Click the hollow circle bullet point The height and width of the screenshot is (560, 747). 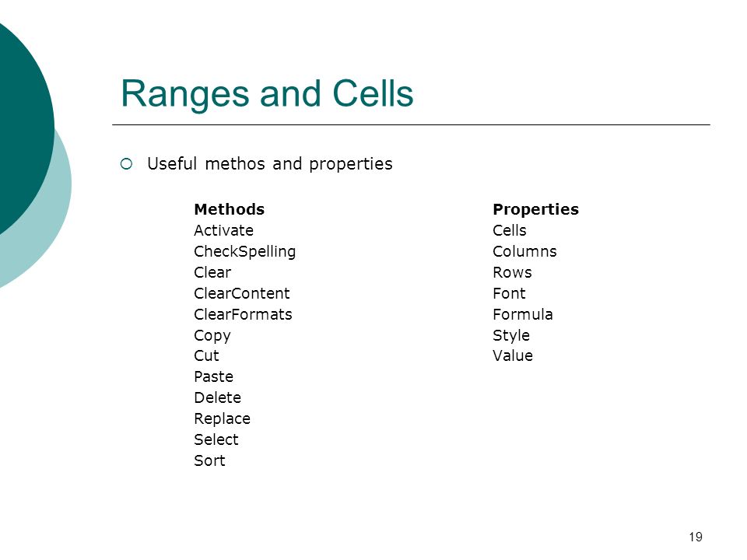[126, 164]
